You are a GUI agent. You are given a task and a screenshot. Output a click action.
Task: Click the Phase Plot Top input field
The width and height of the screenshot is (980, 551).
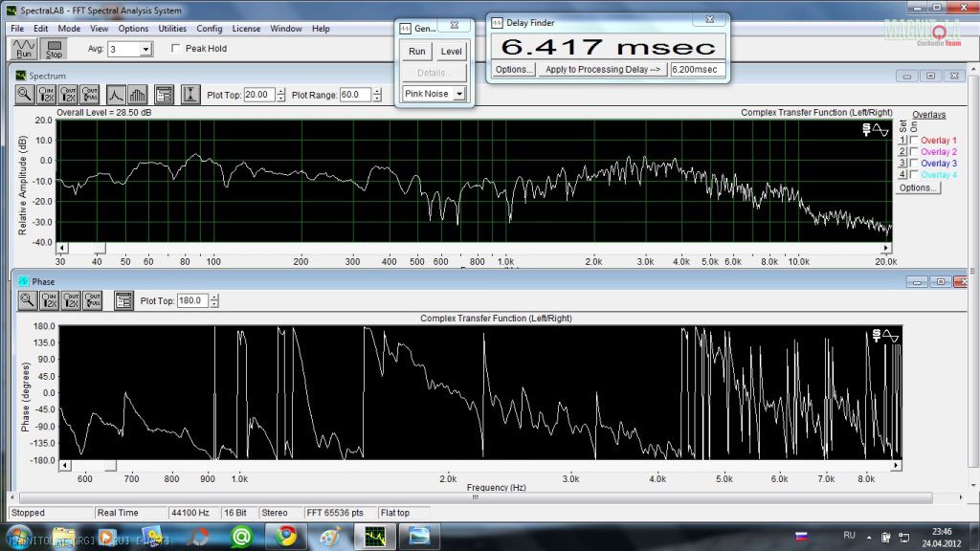193,300
